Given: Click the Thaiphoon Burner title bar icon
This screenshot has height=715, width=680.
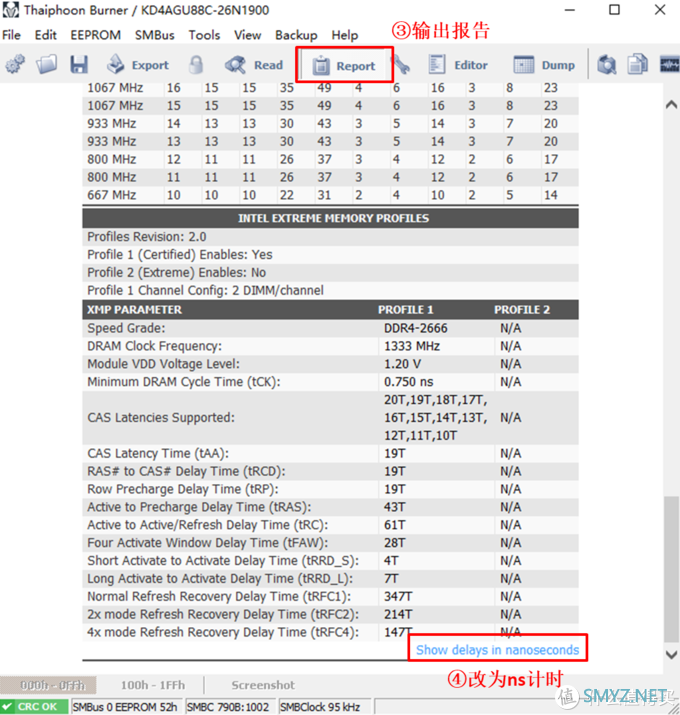Looking at the screenshot, I should tap(10, 10).
